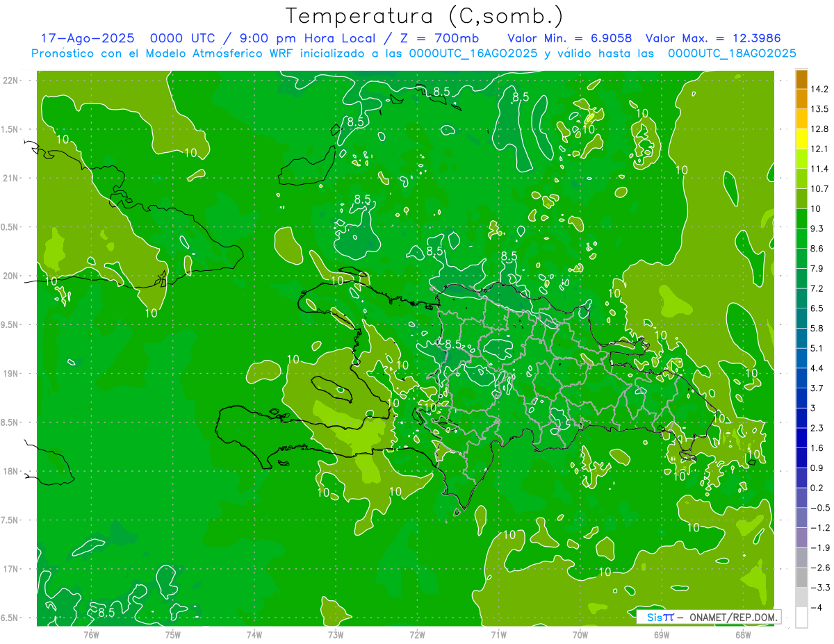This screenshot has width=834, height=644.
Task: Click the 2.3 value on the color legend
Action: (817, 428)
